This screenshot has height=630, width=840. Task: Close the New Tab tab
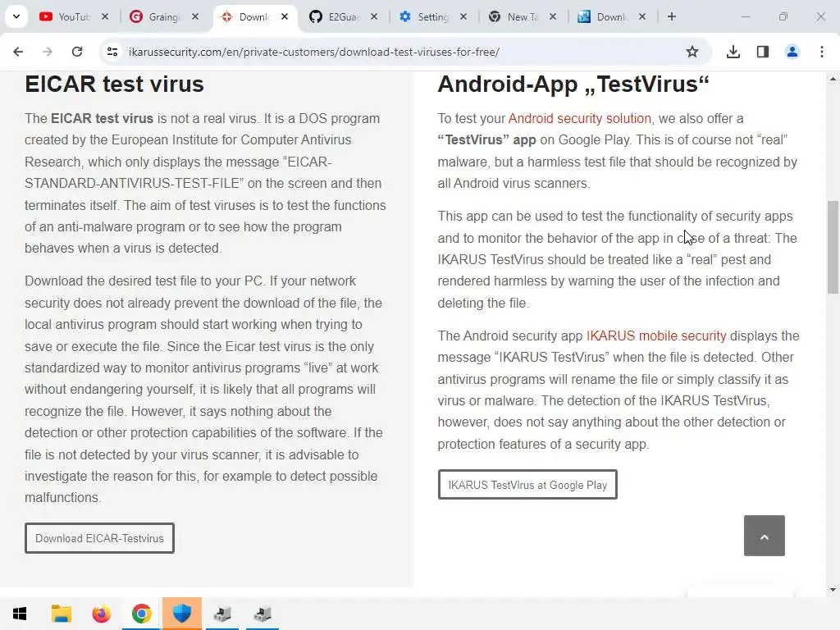[553, 16]
